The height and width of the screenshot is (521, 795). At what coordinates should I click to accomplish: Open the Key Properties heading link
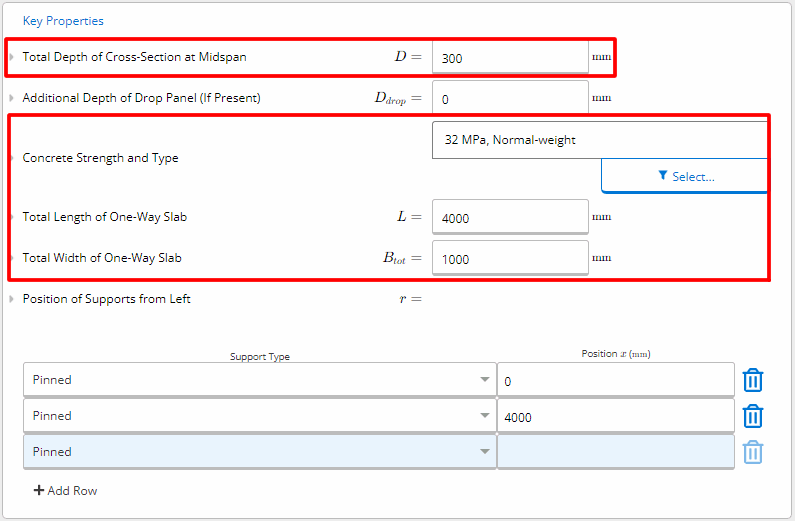coord(63,21)
